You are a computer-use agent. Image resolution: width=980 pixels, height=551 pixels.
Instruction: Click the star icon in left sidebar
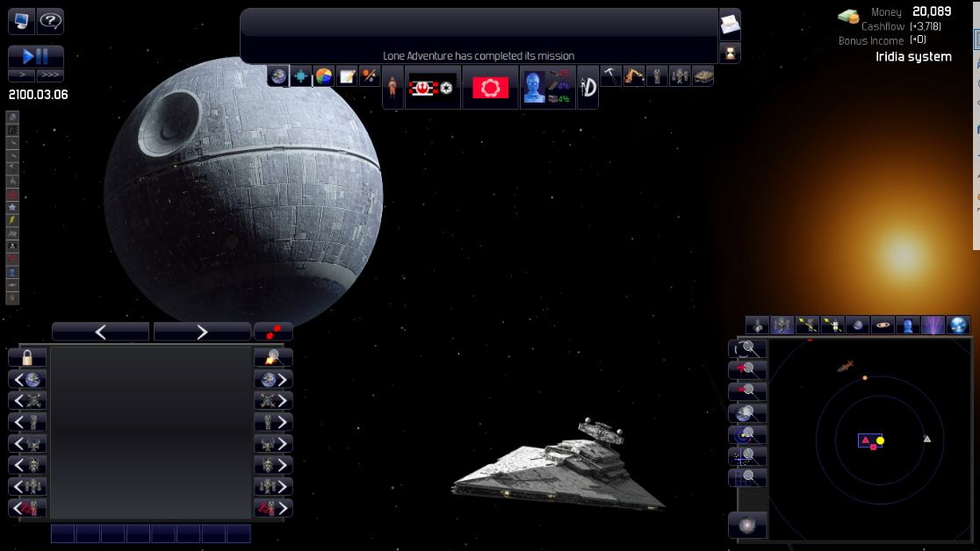point(12,207)
